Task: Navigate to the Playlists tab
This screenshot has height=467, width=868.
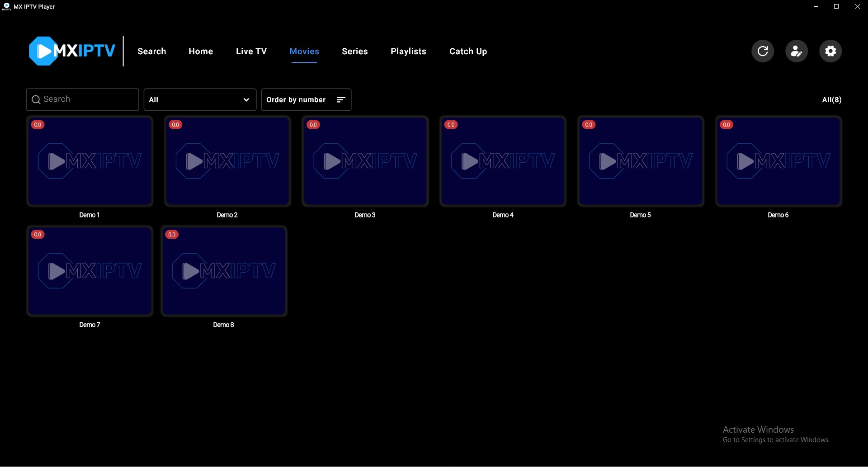Action: [x=408, y=52]
